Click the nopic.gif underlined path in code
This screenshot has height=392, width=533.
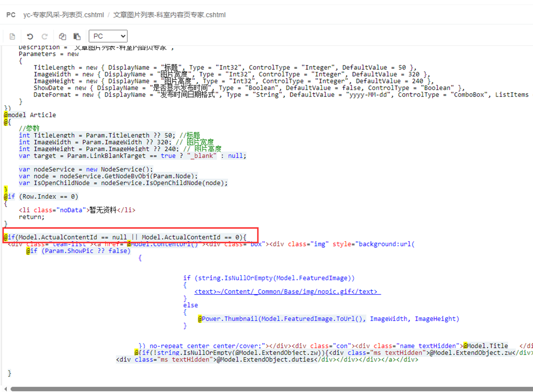point(287,292)
